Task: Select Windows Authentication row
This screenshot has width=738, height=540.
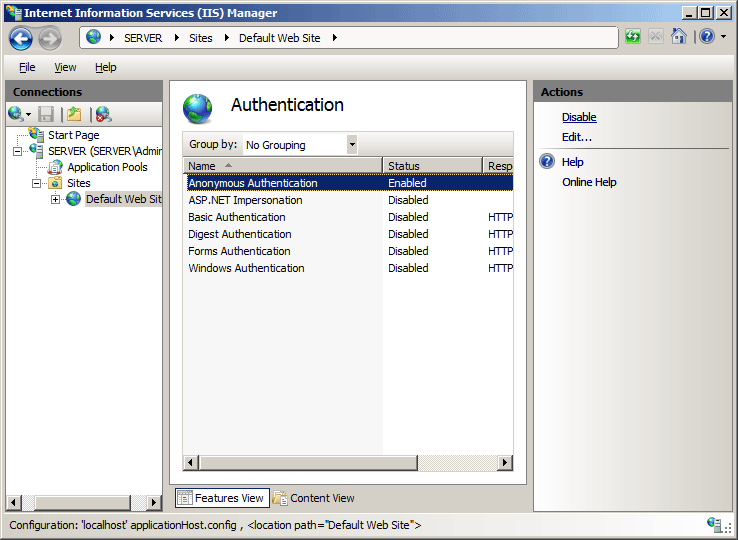Action: click(x=246, y=268)
